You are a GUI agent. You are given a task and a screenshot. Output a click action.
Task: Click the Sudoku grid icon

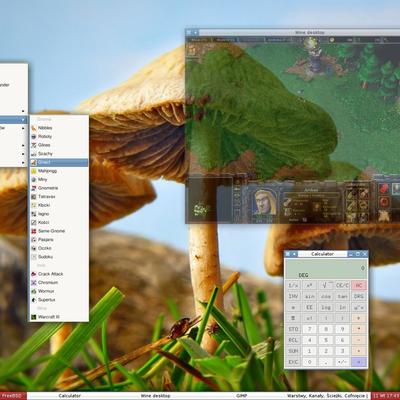pos(34,257)
